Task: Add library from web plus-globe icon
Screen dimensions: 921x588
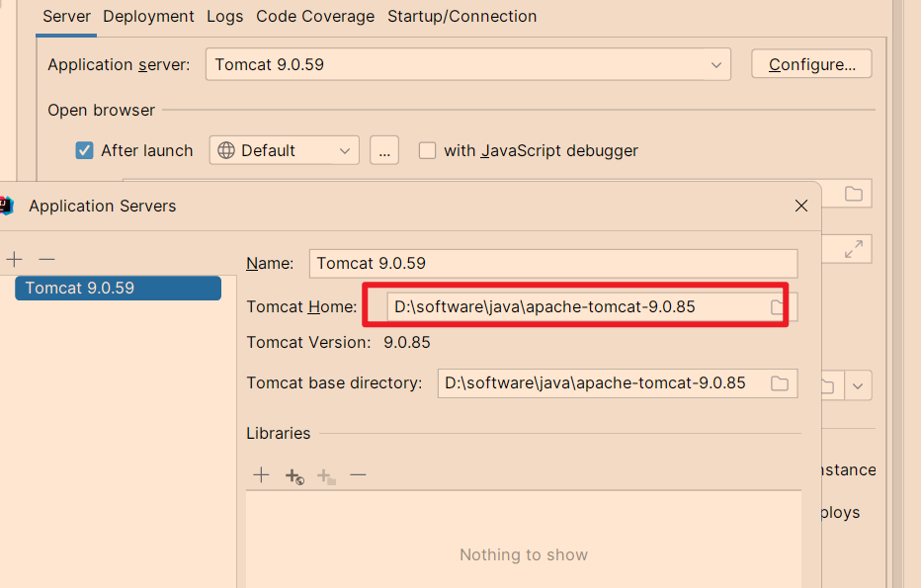Action: coord(294,475)
